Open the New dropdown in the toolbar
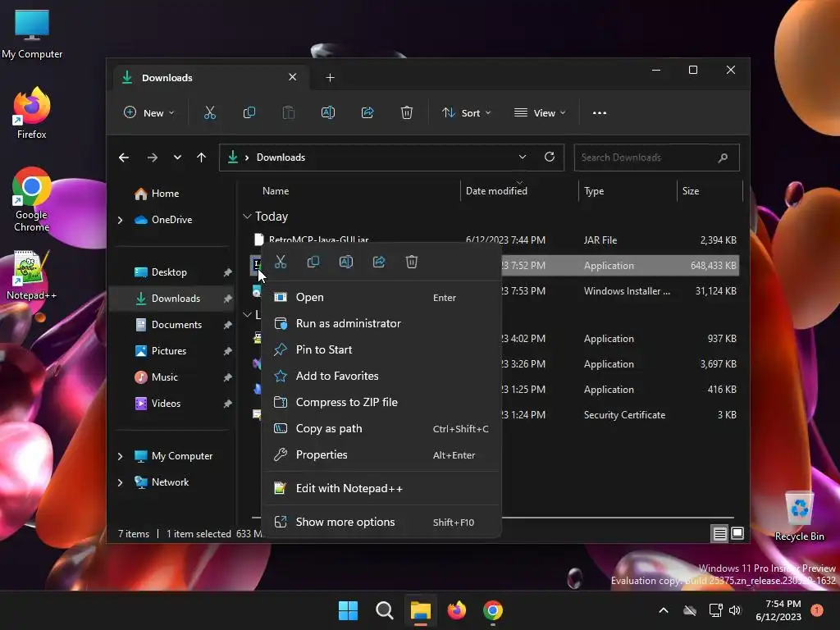This screenshot has height=630, width=840. click(x=149, y=113)
